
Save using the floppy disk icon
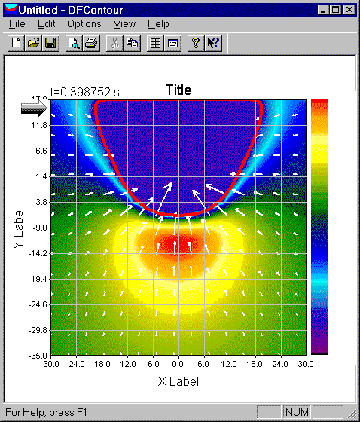(x=51, y=43)
